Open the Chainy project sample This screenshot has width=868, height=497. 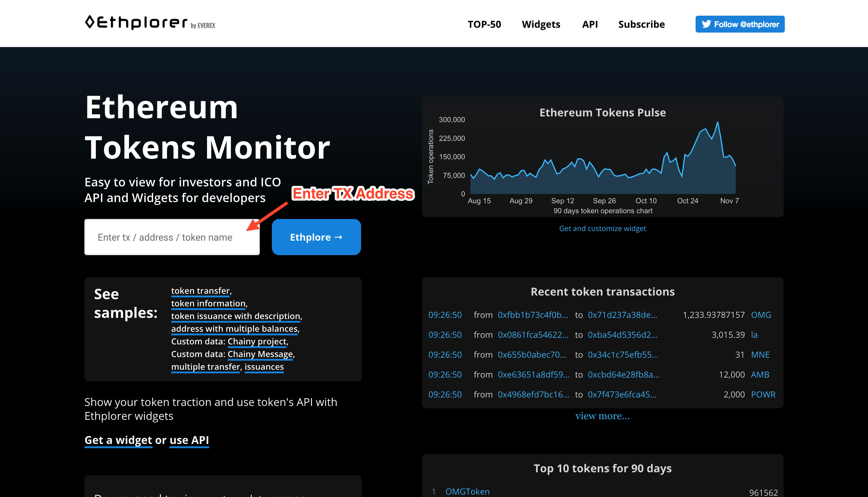[x=257, y=341]
